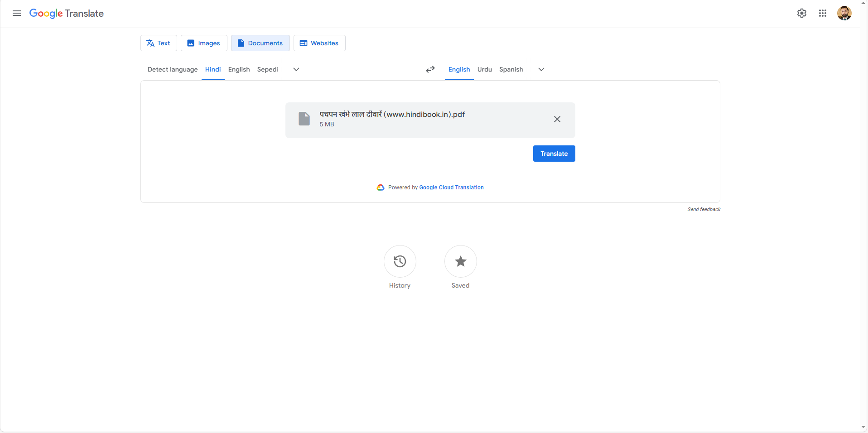Image resolution: width=868 pixels, height=433 pixels.
Task: Open your account profile picture
Action: click(x=844, y=13)
